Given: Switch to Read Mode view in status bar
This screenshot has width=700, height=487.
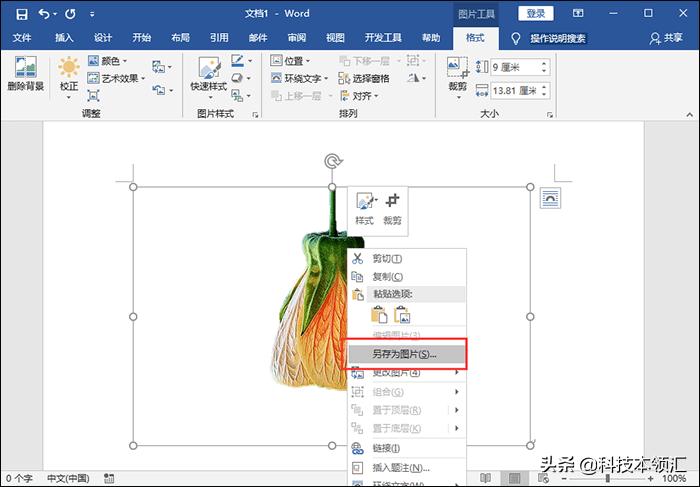Looking at the screenshot, I should coord(486,478).
